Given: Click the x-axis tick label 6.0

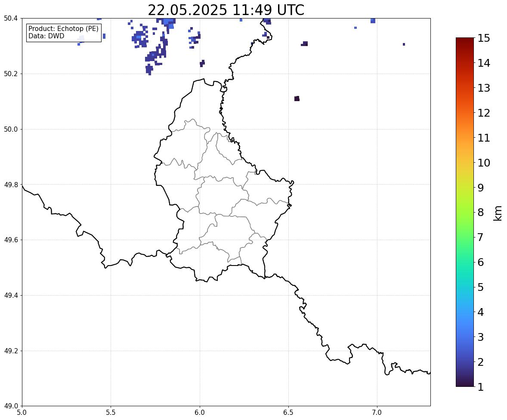Looking at the screenshot, I should pos(200,413).
